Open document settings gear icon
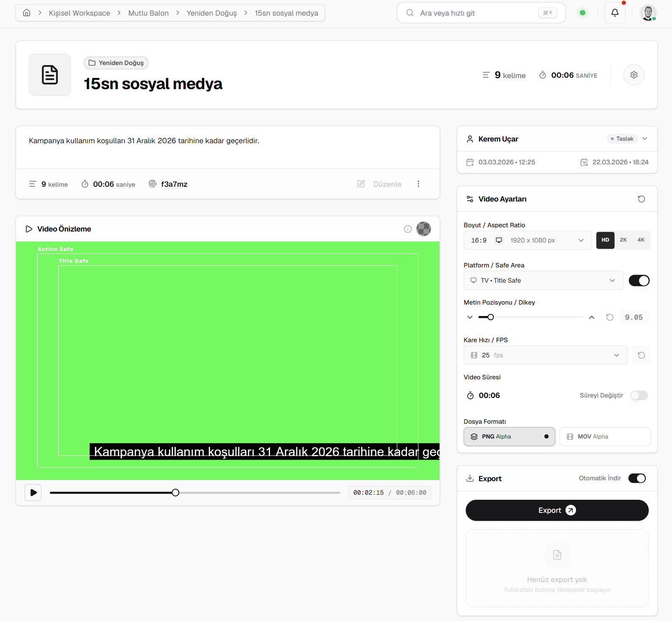Image resolution: width=672 pixels, height=621 pixels. tap(634, 75)
